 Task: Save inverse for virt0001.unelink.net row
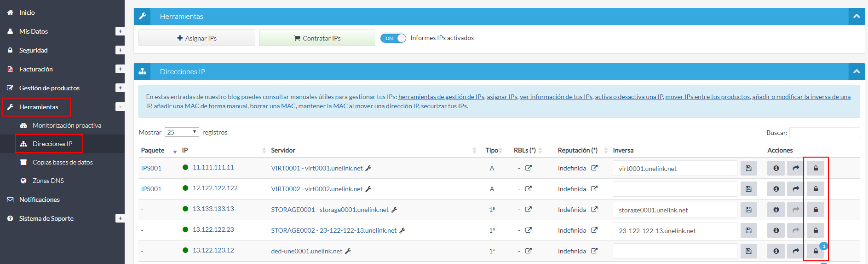click(748, 168)
